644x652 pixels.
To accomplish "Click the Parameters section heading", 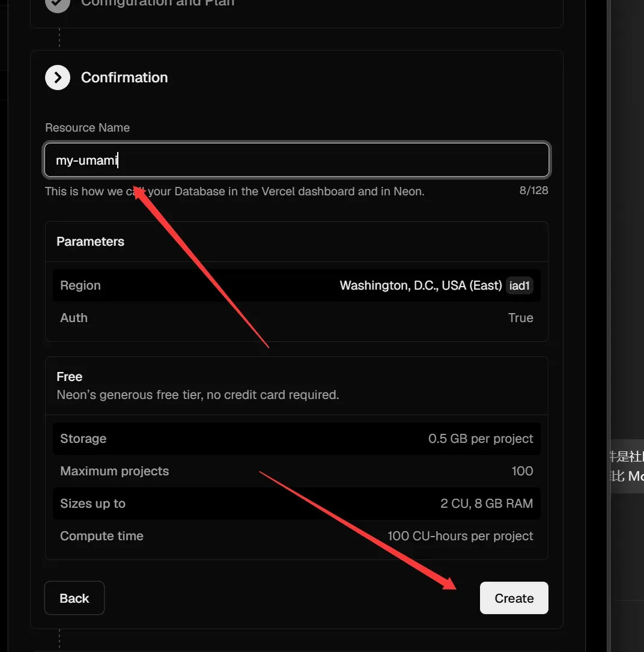I will [x=90, y=242].
